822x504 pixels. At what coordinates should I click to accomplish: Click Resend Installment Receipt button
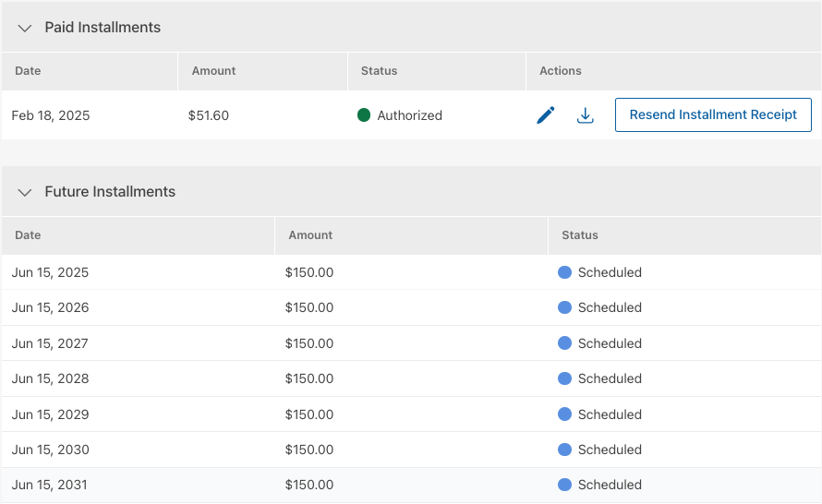[x=713, y=114]
